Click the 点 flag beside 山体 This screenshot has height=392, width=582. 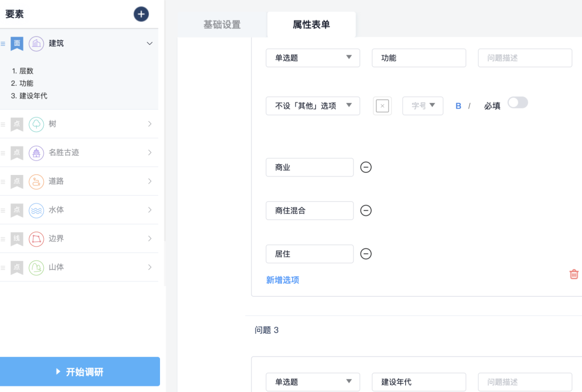(17, 268)
